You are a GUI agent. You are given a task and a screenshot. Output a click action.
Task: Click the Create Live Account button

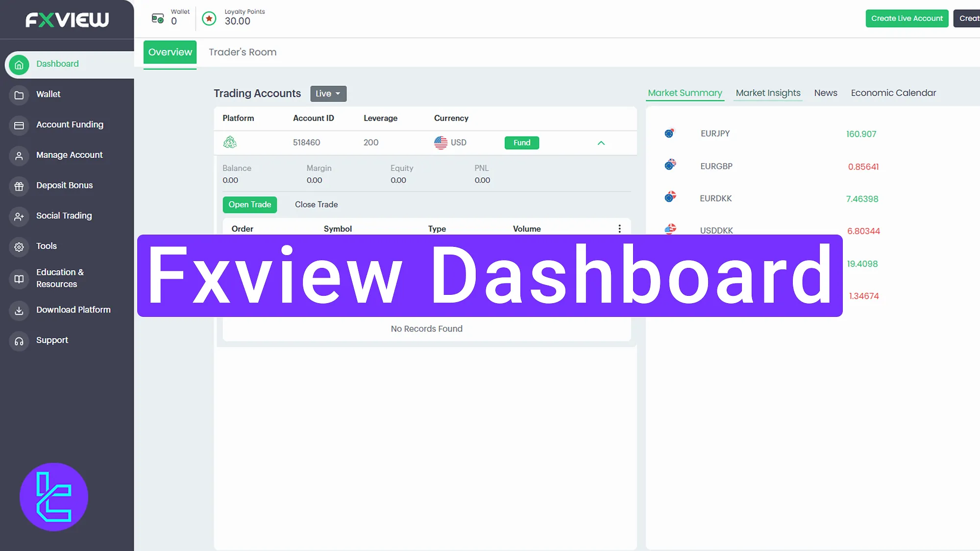tap(906, 19)
